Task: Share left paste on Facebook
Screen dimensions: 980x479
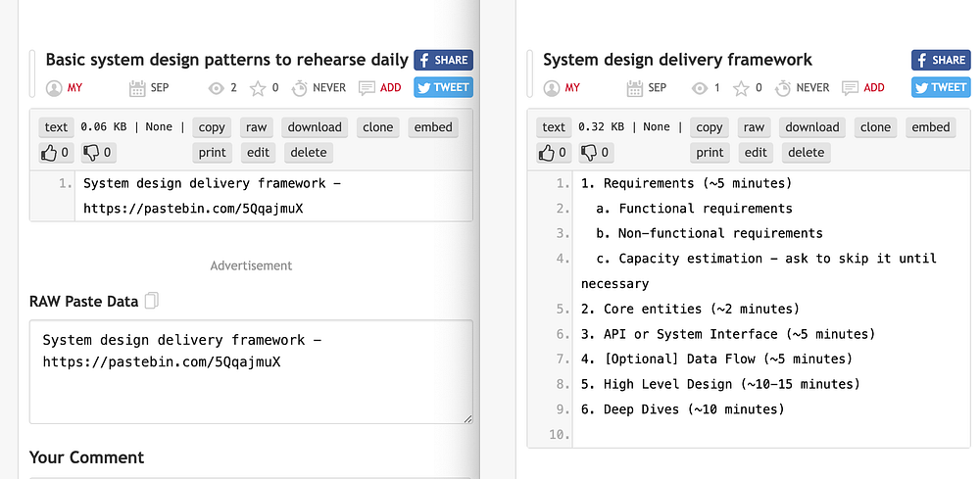Action: pyautogui.click(x=443, y=60)
